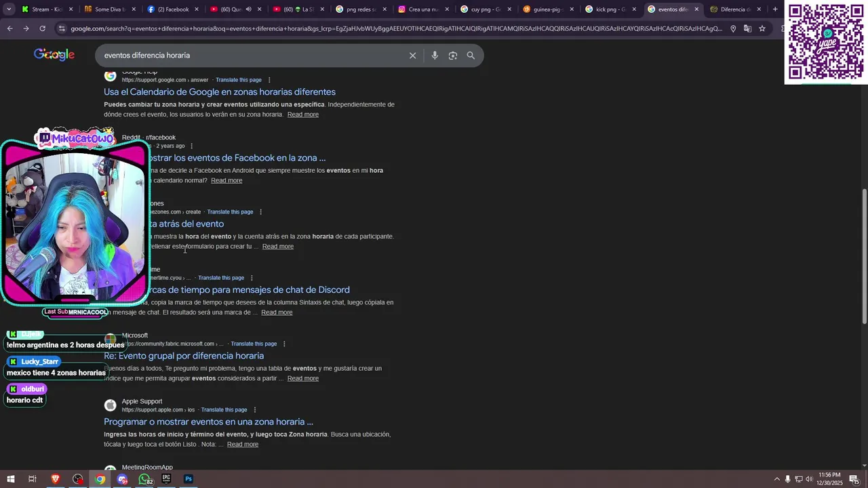
Task: Launch Brave browser from the taskbar
Action: tap(55, 479)
